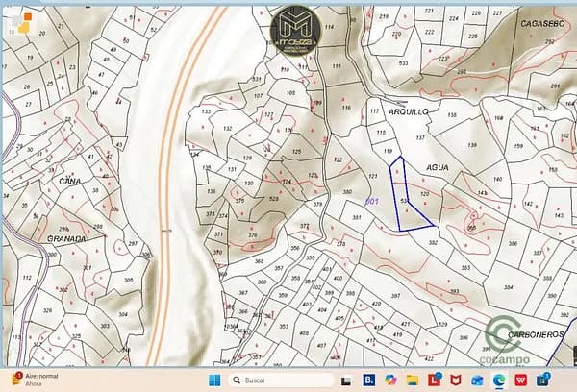The image size is (577, 392).
Task: Click the ARQUILLO place label on map
Action: [x=406, y=112]
